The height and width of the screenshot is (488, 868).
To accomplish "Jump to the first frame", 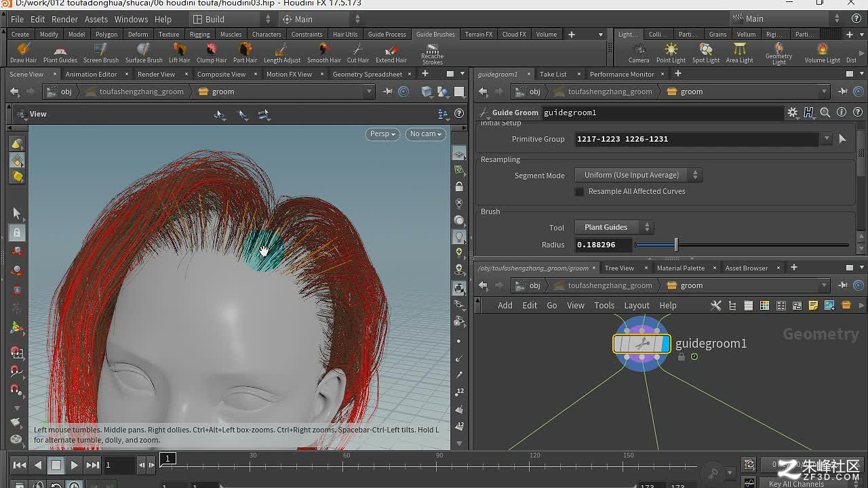I will pos(20,465).
